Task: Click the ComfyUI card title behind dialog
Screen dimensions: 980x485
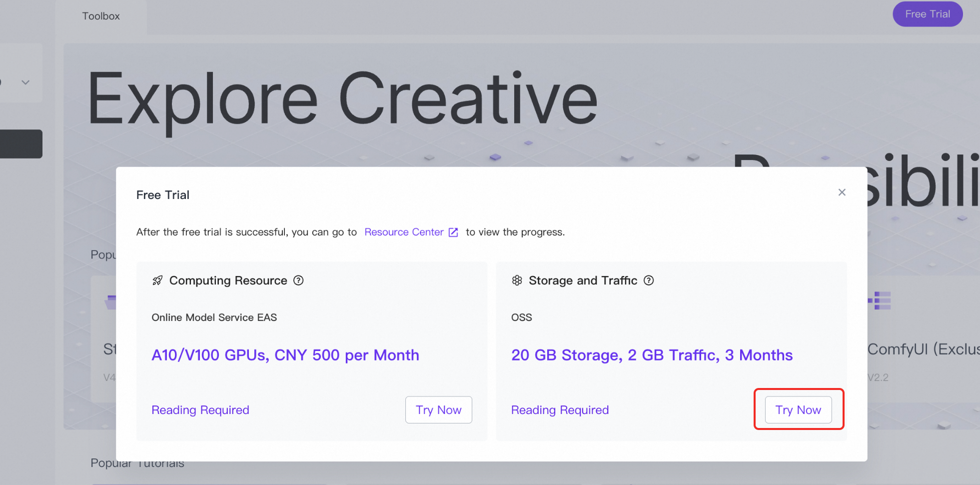Action: click(x=924, y=349)
